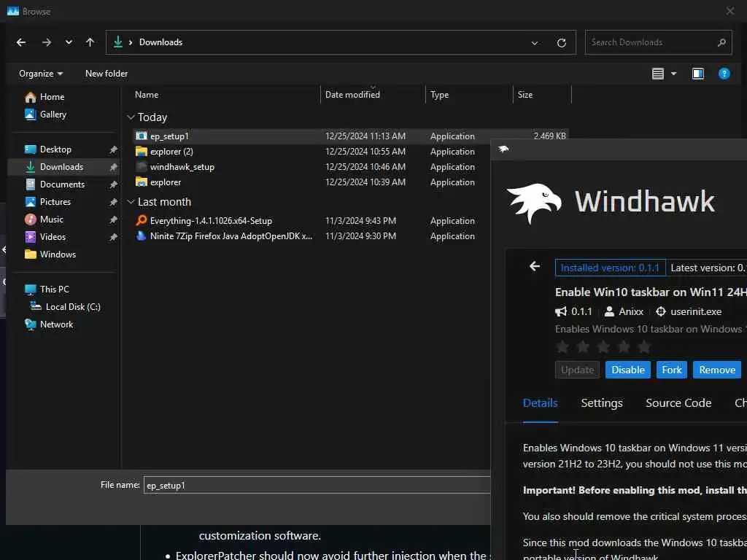Create a New folder

[107, 74]
